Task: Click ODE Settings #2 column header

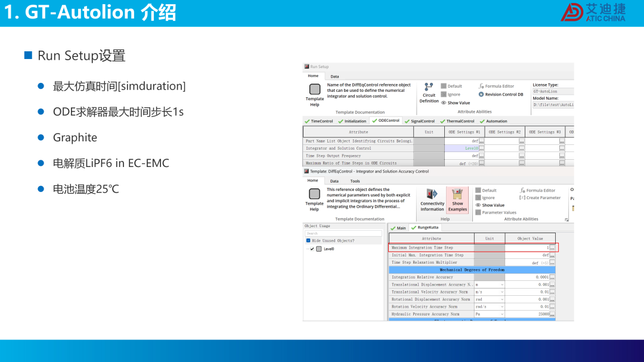Action: [x=505, y=132]
